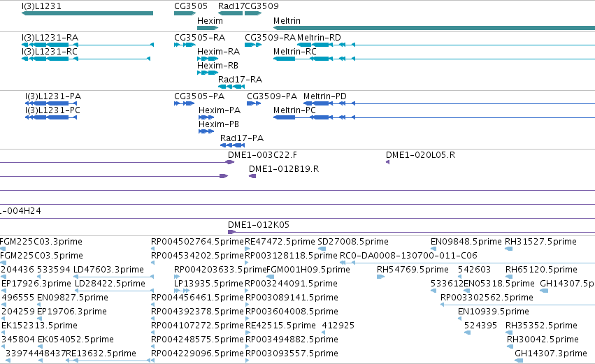Select transcript CG3505-RA
Screen dimensions: 595x364
tap(199, 38)
